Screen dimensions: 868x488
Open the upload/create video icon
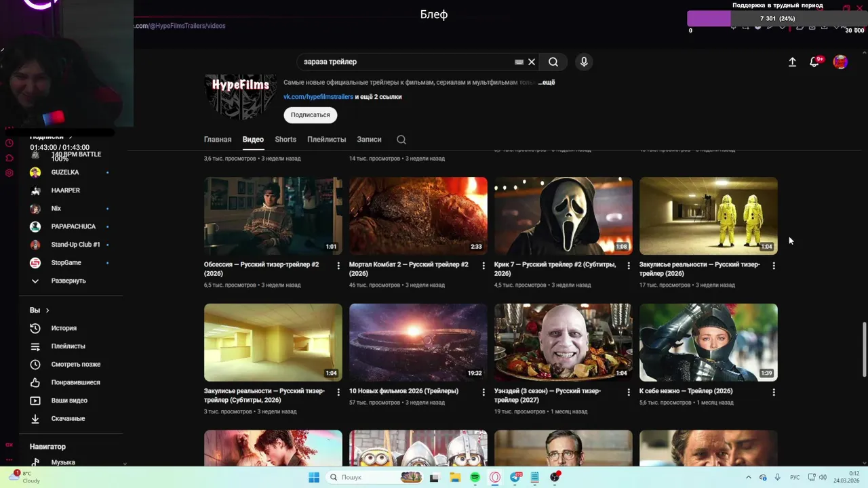[792, 62]
